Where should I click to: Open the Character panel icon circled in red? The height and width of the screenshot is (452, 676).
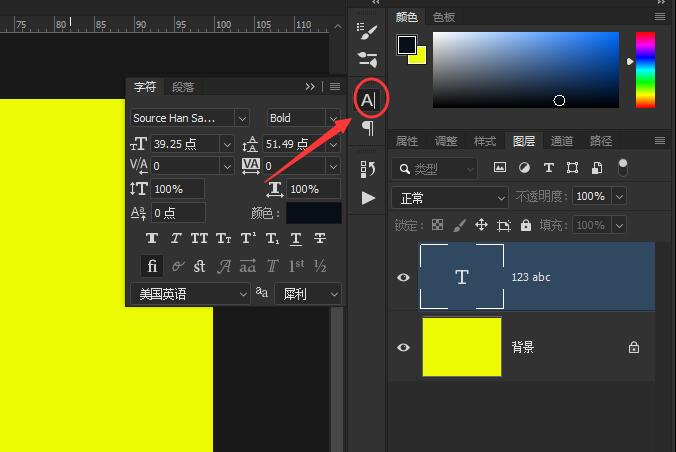click(368, 100)
